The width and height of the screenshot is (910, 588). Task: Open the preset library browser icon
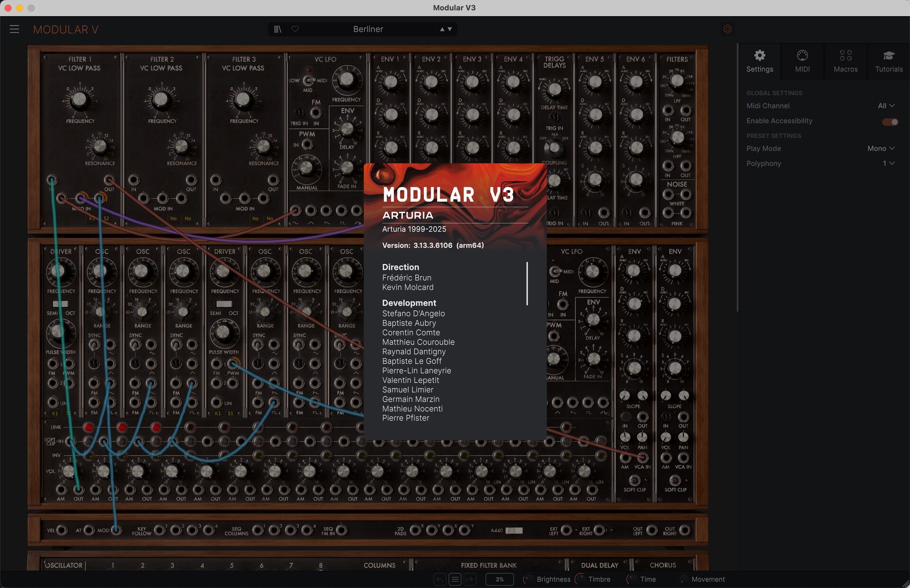278,29
